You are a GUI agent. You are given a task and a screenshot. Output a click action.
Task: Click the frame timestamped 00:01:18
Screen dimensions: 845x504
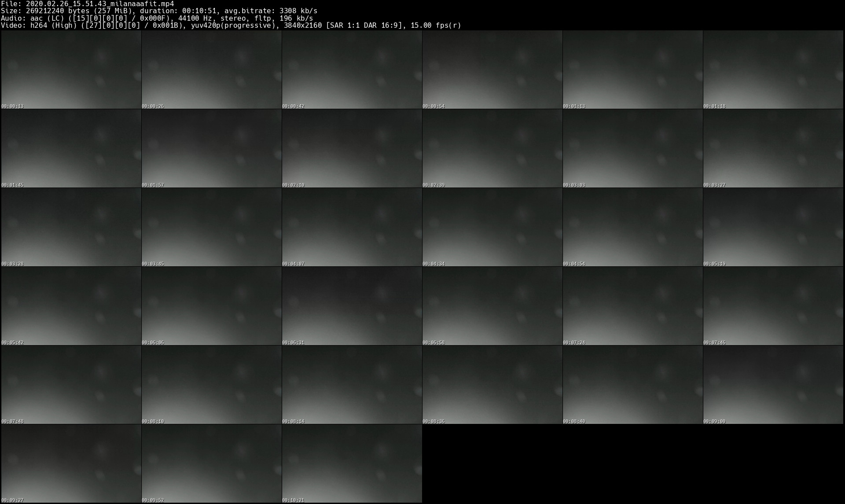coord(773,70)
